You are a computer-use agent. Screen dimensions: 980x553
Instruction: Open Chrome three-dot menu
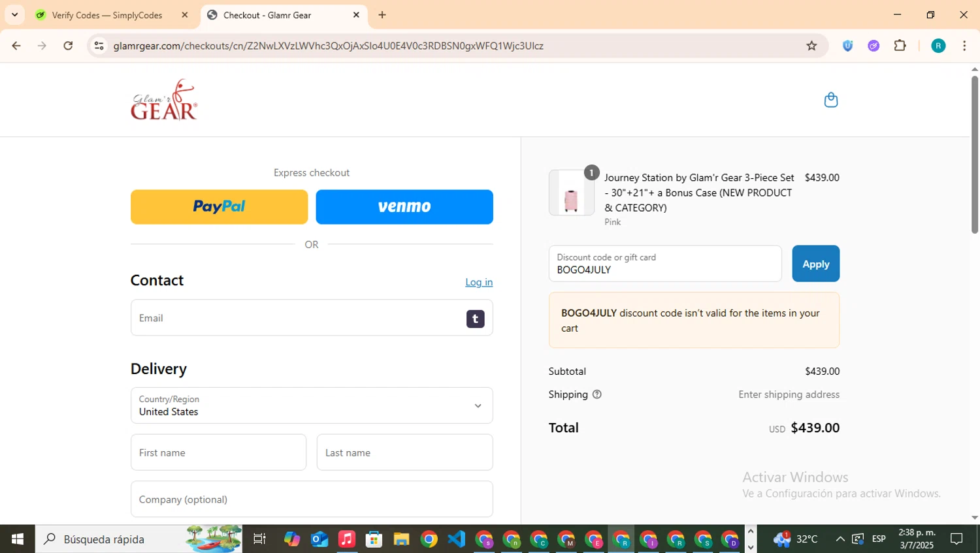[964, 46]
